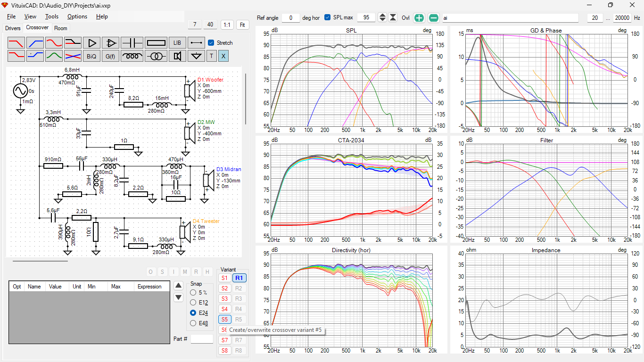The height and width of the screenshot is (362, 644).
Task: Open the Tools menu
Action: [52, 16]
